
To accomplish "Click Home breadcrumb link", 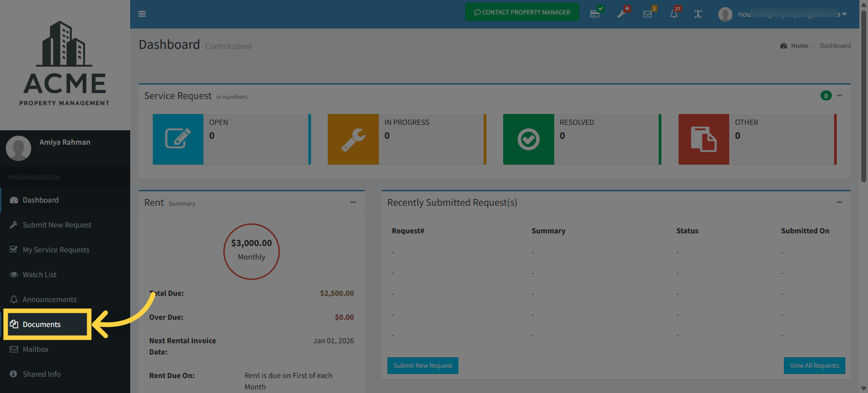I will [x=799, y=46].
